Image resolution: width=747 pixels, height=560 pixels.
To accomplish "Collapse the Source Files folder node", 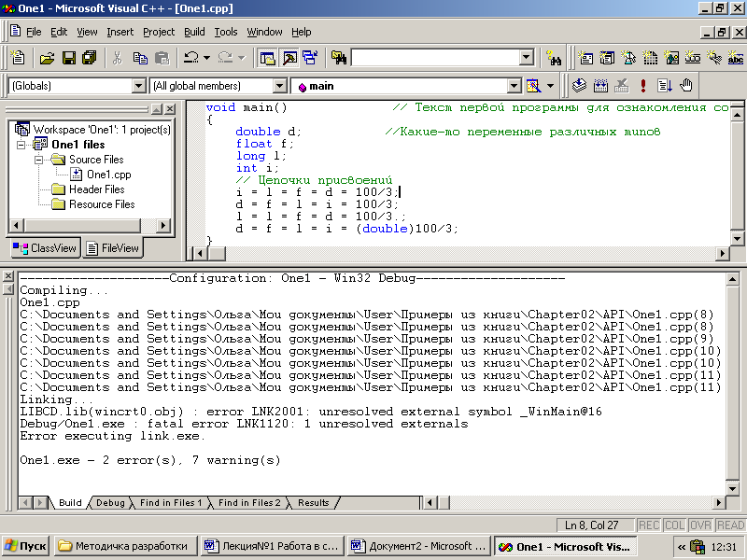I will (38, 160).
